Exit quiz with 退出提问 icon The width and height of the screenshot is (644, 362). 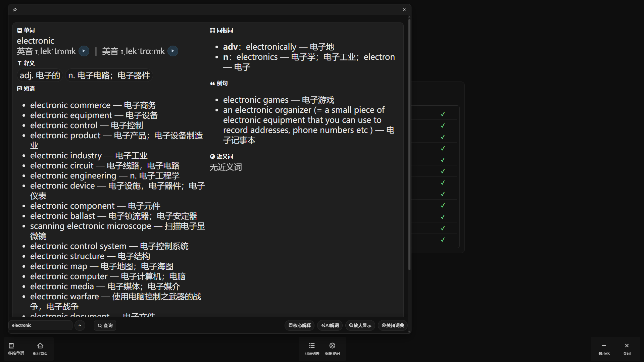[x=332, y=349]
